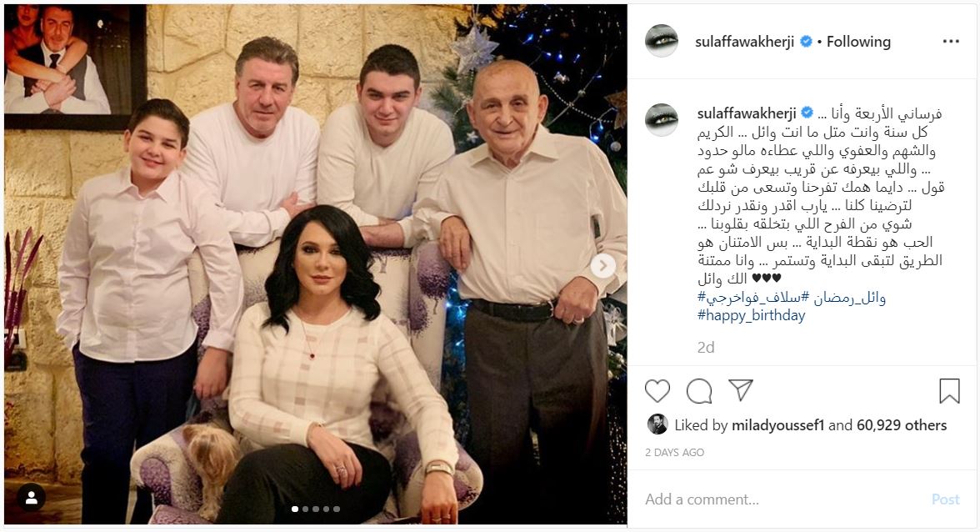980x532 pixels.
Task: Open the #happy_birthday hashtag
Action: (752, 315)
